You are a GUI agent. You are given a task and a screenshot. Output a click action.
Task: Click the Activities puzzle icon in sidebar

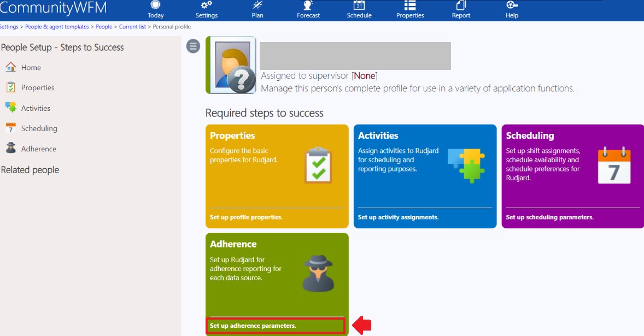pos(11,108)
